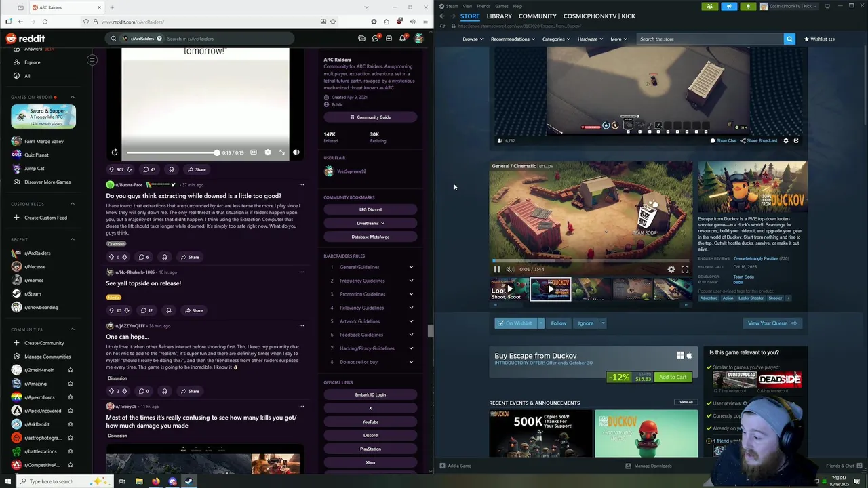The width and height of the screenshot is (868, 488).
Task: Go back in Steam client navigation
Action: click(442, 16)
